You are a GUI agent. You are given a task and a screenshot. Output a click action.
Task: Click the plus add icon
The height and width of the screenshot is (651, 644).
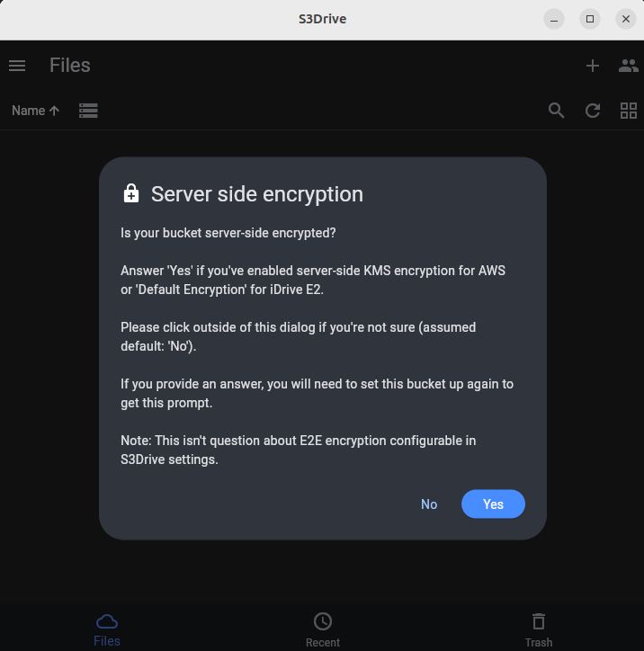(593, 66)
